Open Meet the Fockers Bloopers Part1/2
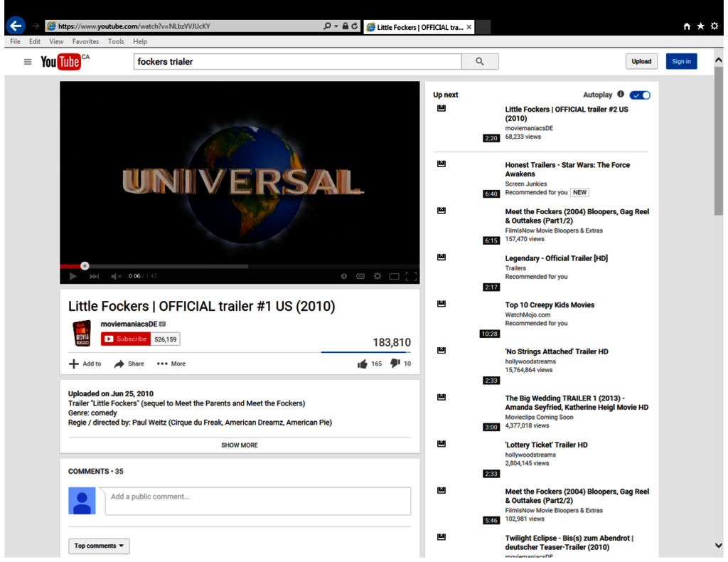 pos(577,216)
